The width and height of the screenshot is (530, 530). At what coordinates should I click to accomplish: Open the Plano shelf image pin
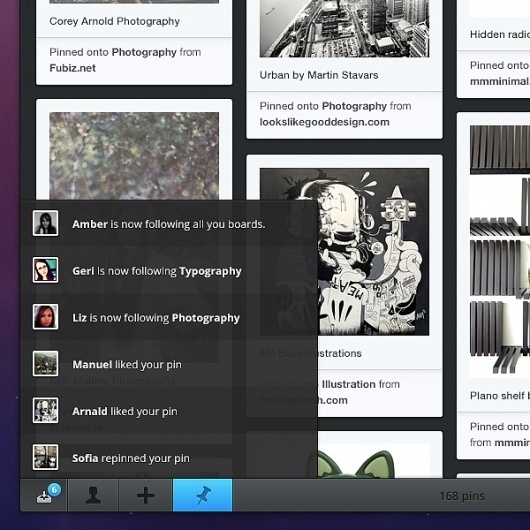click(x=500, y=251)
